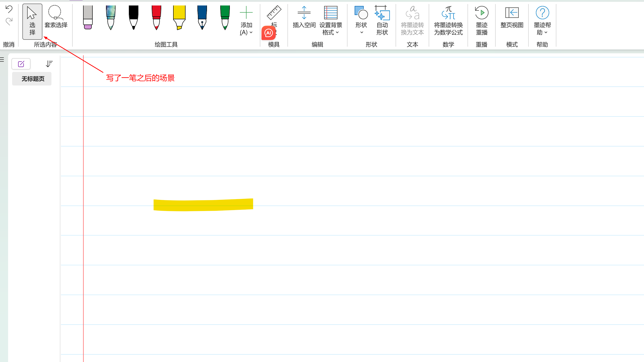This screenshot has height=362, width=644.
Task: Select the green pen
Action: pos(225,17)
